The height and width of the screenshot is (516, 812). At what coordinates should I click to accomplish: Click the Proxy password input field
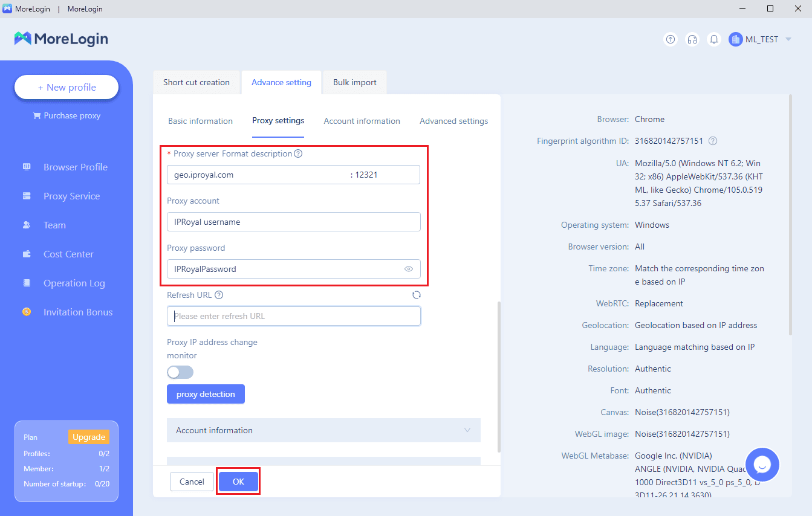pos(293,269)
